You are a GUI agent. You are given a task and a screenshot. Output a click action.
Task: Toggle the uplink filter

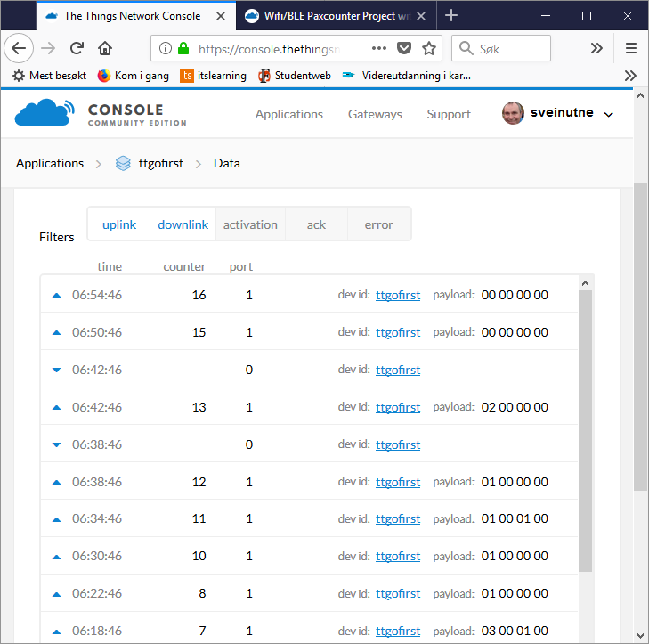(x=119, y=224)
